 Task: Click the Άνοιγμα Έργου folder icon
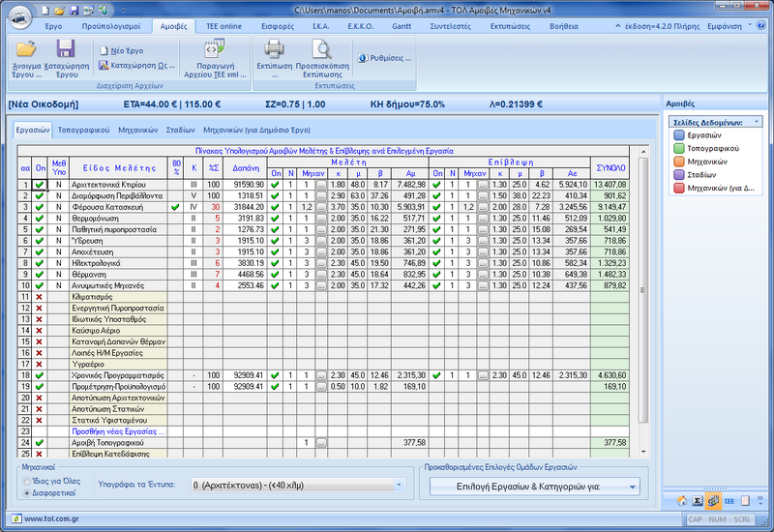[x=27, y=49]
